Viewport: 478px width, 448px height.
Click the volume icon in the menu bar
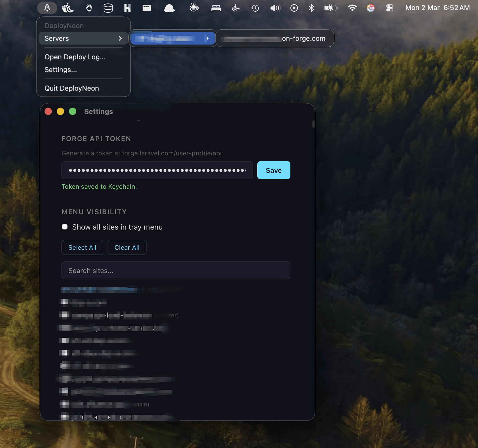(275, 8)
